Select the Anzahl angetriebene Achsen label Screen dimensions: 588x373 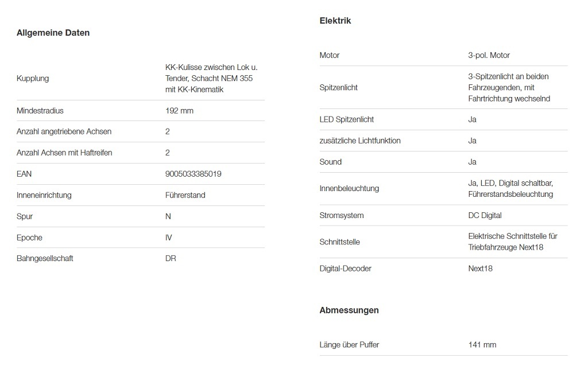[64, 131]
